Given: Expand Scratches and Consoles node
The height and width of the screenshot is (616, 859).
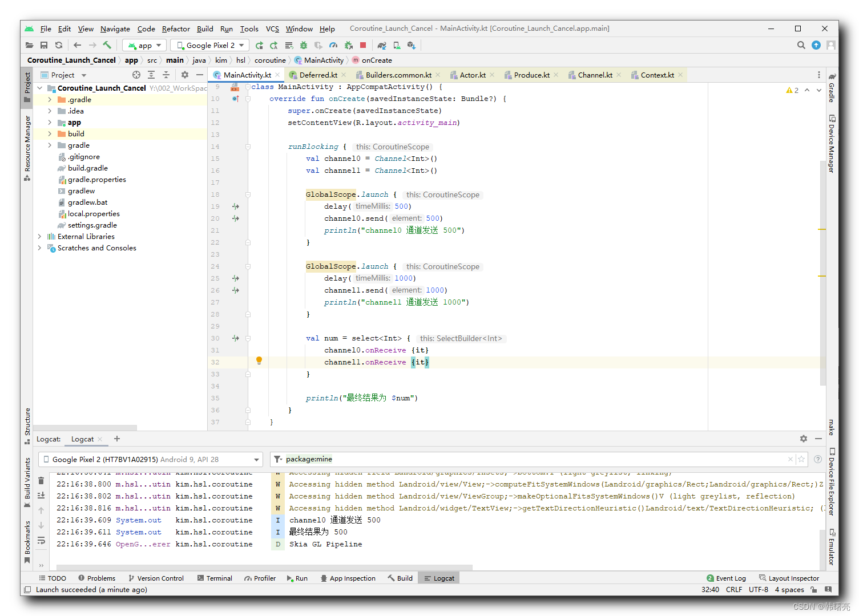Looking at the screenshot, I should 39,248.
